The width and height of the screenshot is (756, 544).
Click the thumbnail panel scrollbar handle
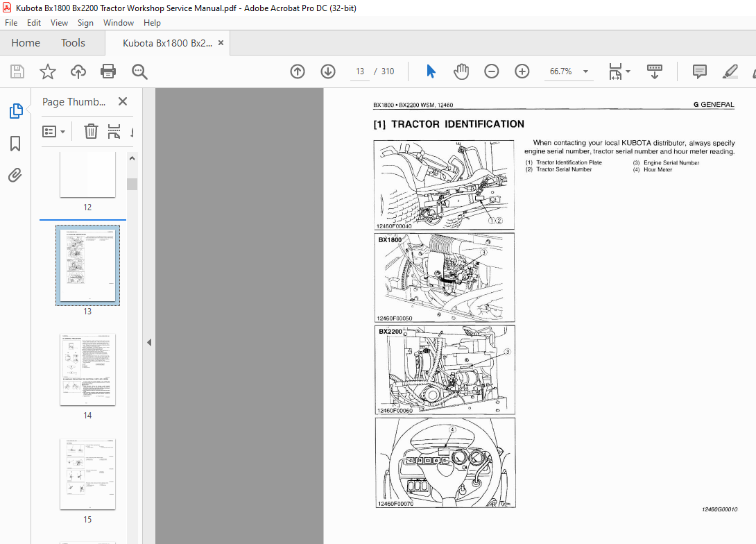132,185
